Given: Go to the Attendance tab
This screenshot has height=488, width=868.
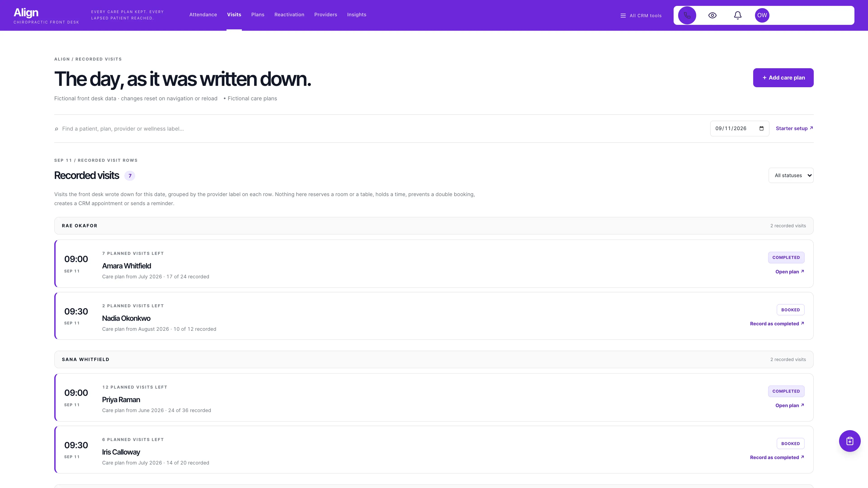Looking at the screenshot, I should point(203,14).
